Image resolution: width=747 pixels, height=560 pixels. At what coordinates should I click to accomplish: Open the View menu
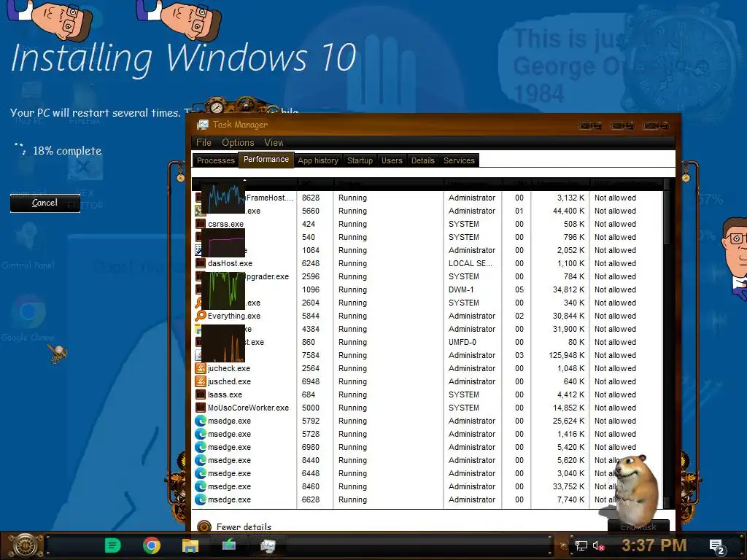274,142
